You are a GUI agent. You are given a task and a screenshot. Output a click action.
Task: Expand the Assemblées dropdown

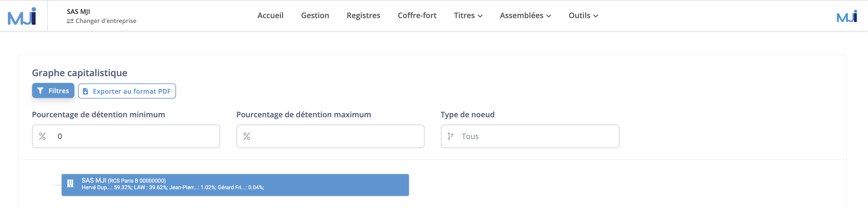click(525, 15)
